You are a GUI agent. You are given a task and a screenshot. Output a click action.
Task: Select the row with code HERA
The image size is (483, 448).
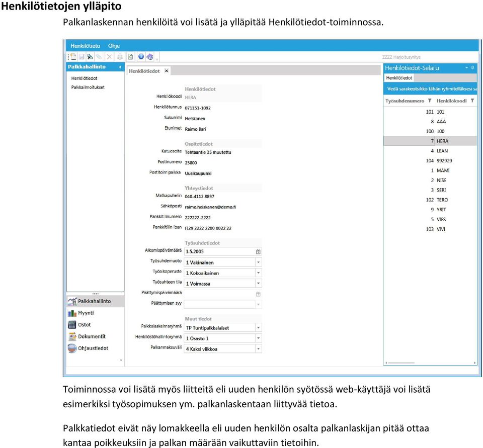point(430,141)
